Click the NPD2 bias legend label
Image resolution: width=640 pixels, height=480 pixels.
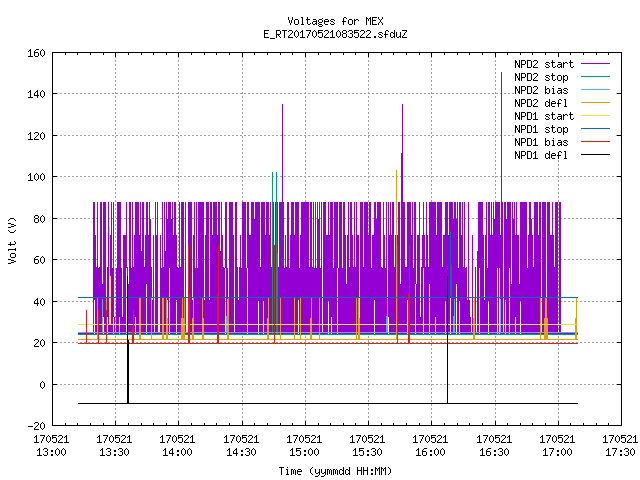(541, 90)
